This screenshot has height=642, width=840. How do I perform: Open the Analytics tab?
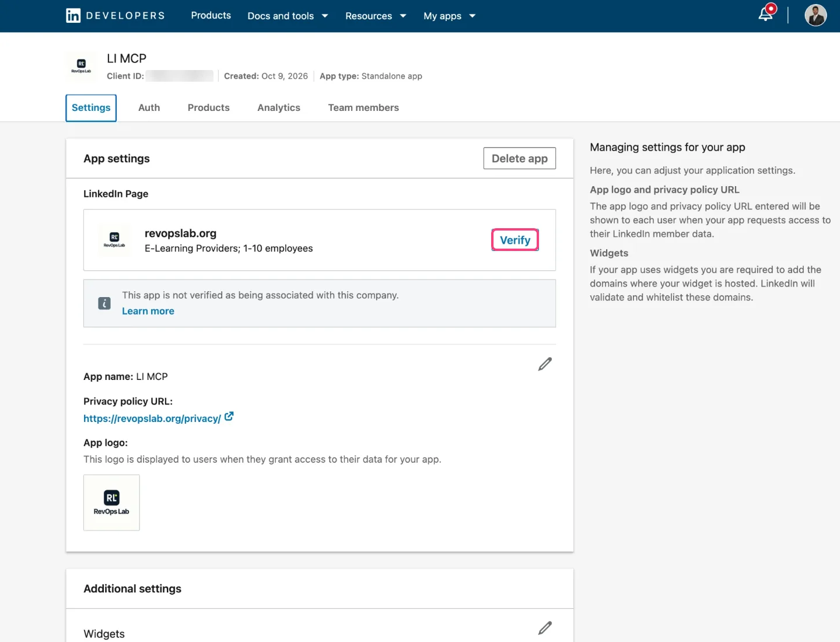coord(279,108)
